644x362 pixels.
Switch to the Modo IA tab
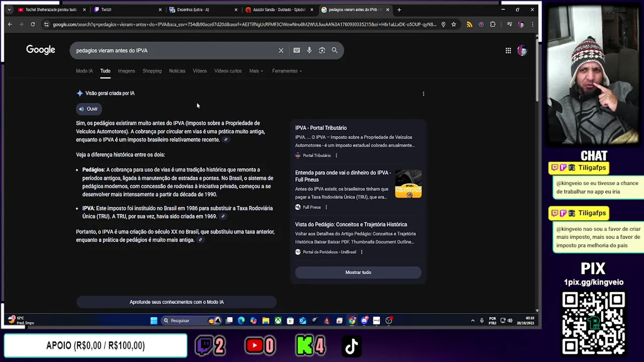click(x=84, y=71)
